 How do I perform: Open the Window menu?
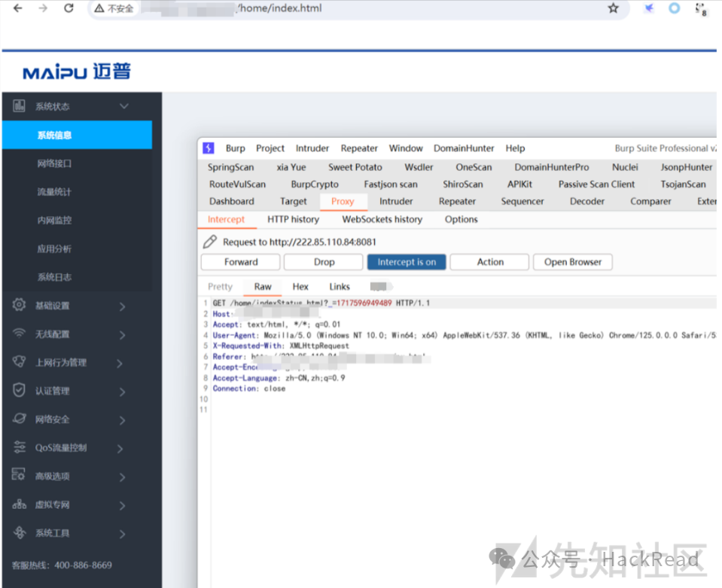[x=406, y=148]
